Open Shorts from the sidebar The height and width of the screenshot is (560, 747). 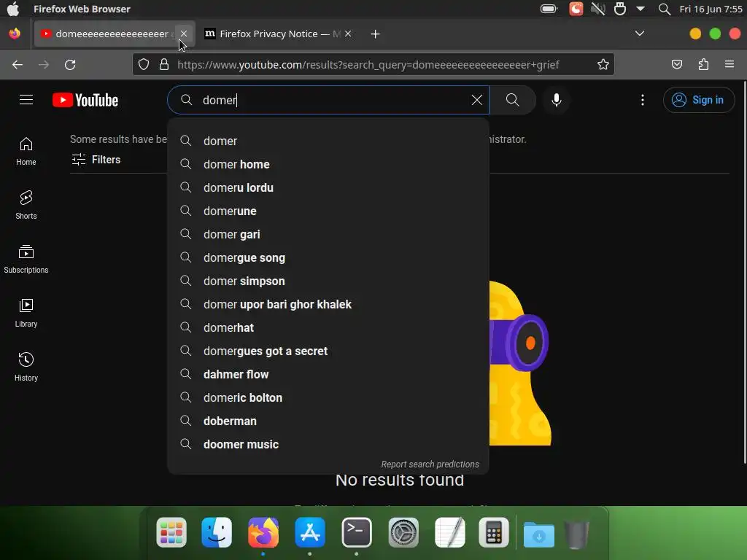coord(26,205)
